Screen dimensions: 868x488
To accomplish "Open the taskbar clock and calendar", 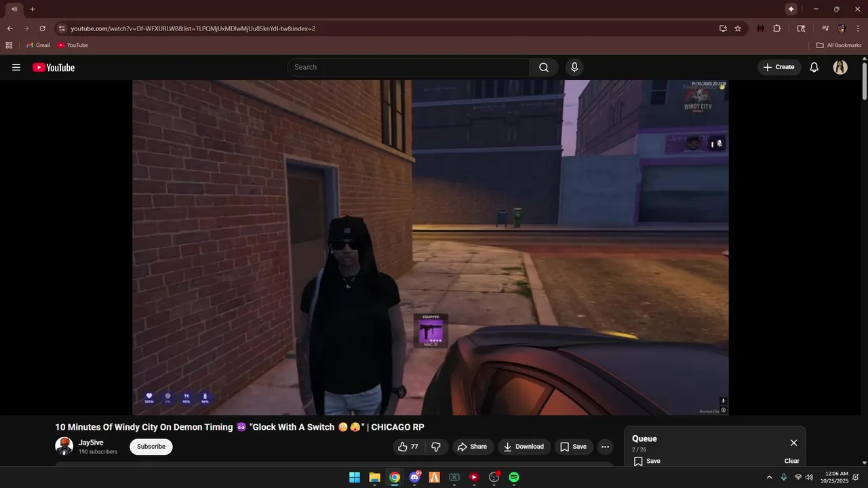I will click(834, 477).
